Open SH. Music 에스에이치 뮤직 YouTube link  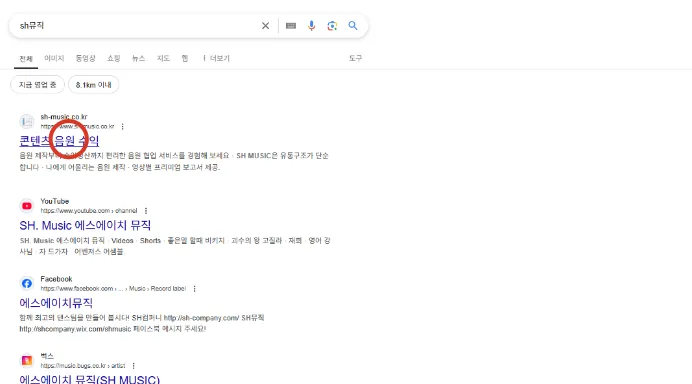85,226
